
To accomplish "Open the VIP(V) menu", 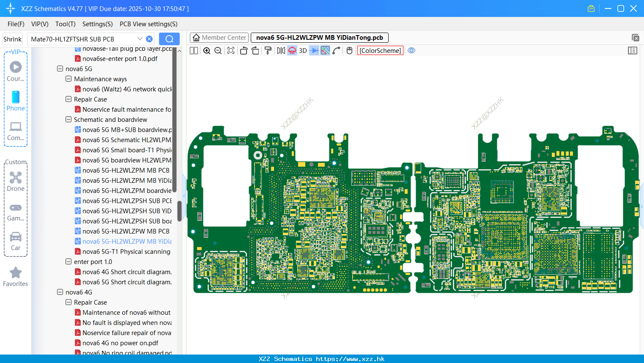I will 40,24.
